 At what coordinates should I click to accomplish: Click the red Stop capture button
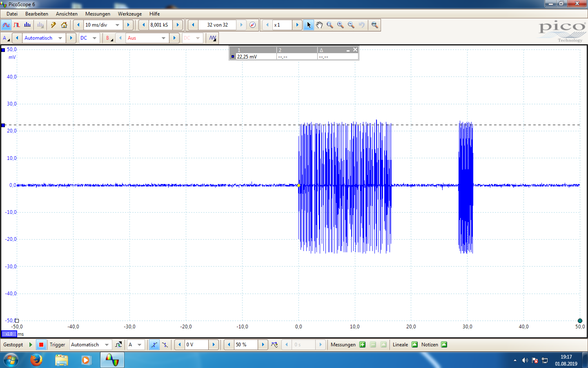(x=41, y=345)
